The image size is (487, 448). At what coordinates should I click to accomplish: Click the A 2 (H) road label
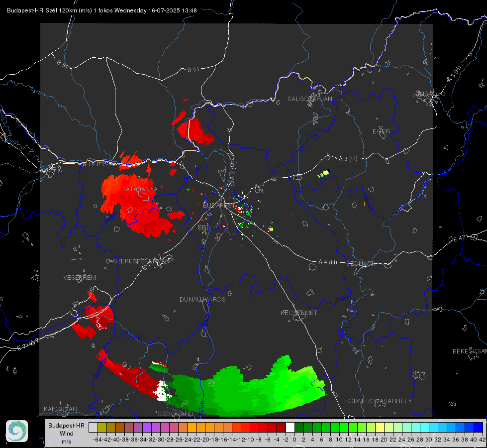233,171
